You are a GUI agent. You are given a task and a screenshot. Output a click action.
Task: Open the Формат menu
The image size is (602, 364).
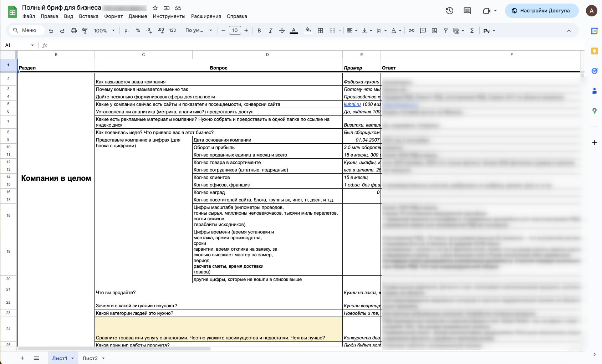[x=113, y=16]
